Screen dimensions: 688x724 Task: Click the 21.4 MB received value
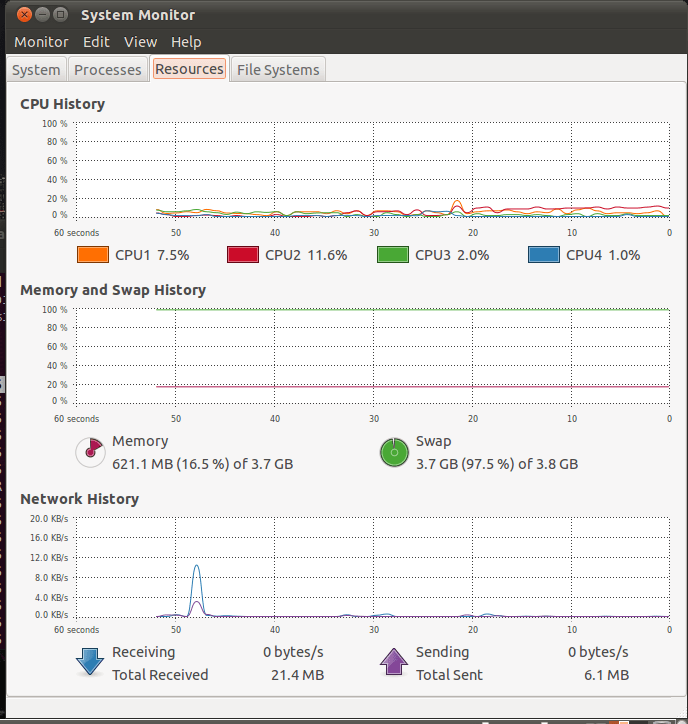297,675
